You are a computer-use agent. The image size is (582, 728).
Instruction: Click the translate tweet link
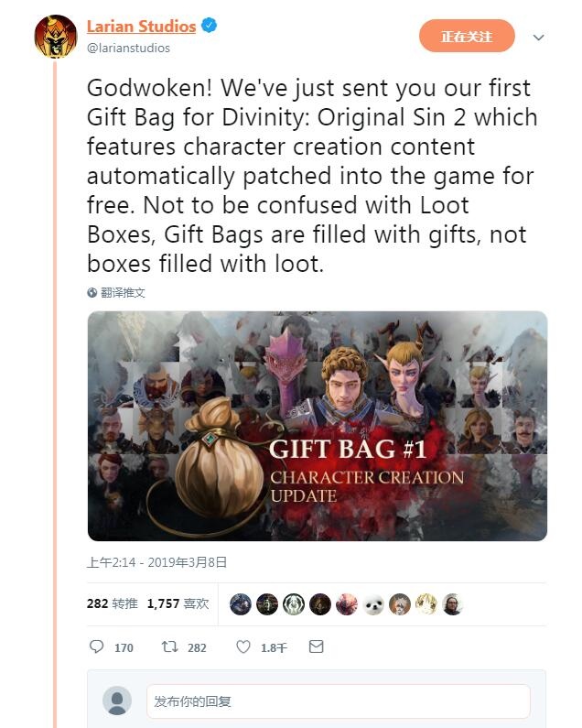(x=123, y=292)
